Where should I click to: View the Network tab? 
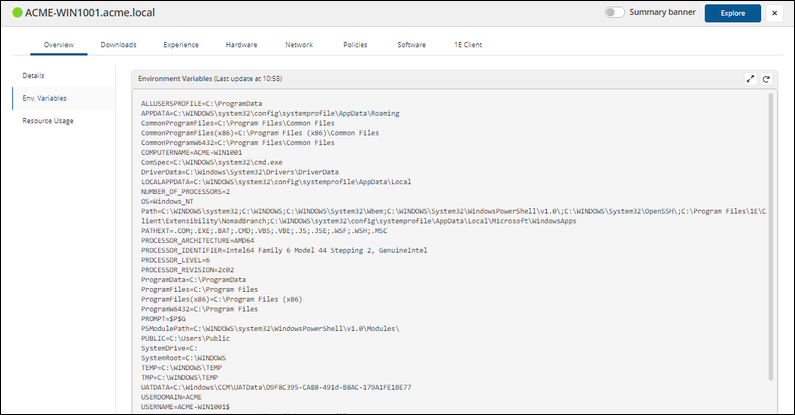click(x=299, y=45)
